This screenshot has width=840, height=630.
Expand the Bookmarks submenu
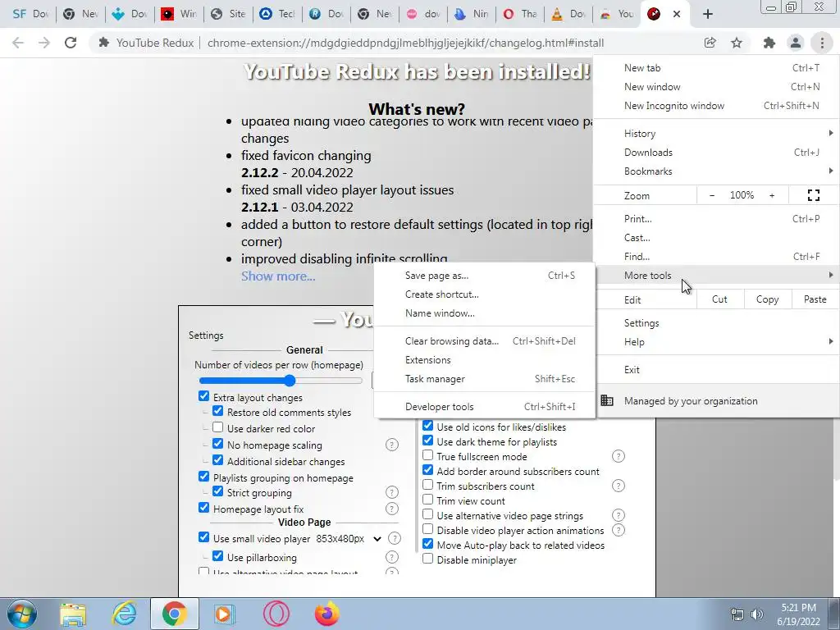pos(716,171)
